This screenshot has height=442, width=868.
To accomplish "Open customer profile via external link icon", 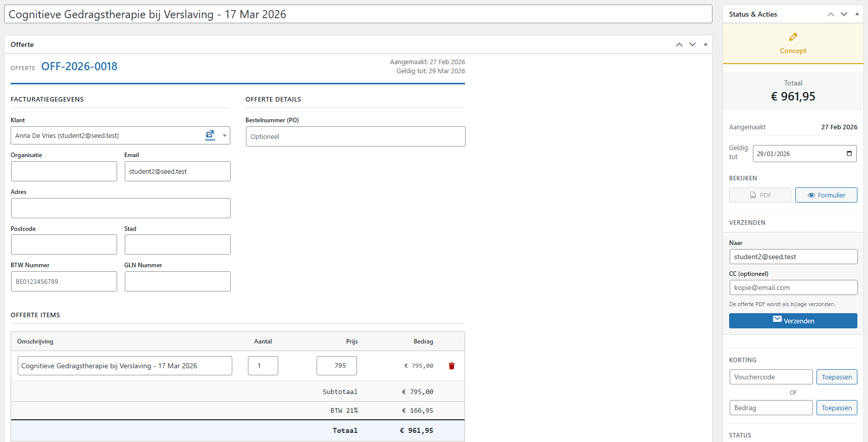I will tap(210, 135).
